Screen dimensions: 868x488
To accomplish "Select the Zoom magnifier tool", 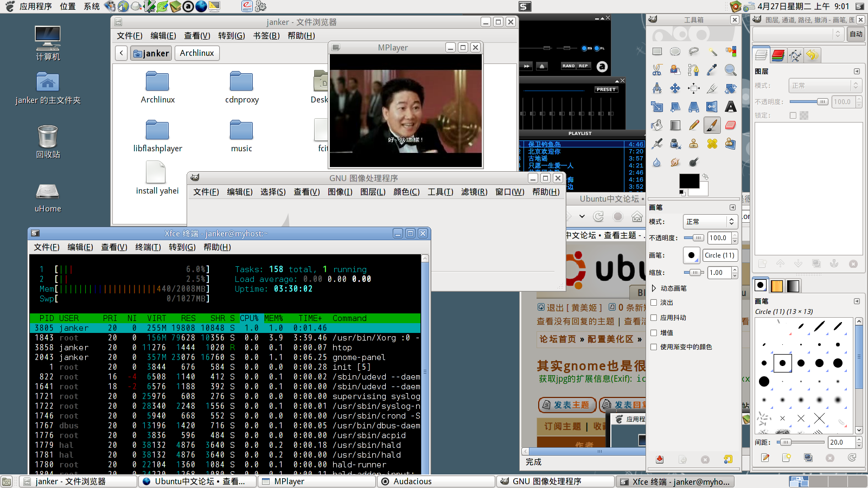I will 731,70.
